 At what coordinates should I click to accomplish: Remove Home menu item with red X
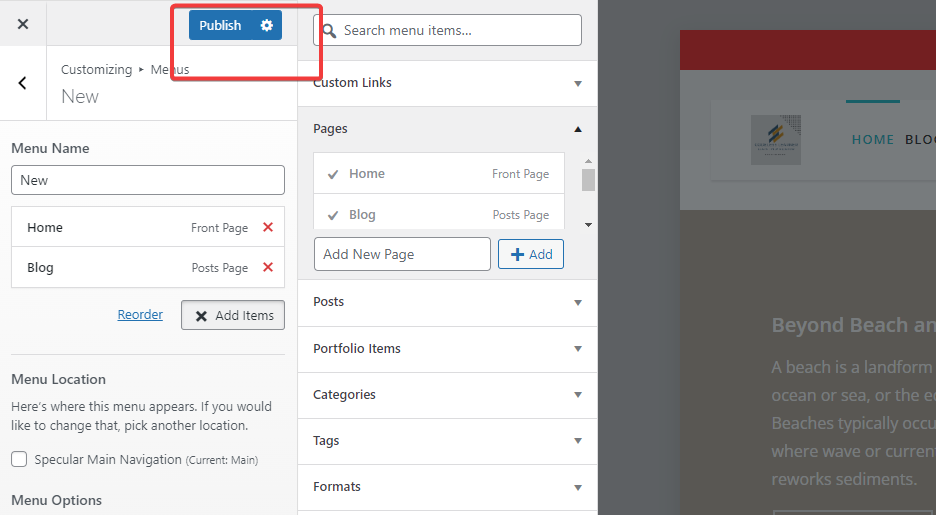pos(268,227)
